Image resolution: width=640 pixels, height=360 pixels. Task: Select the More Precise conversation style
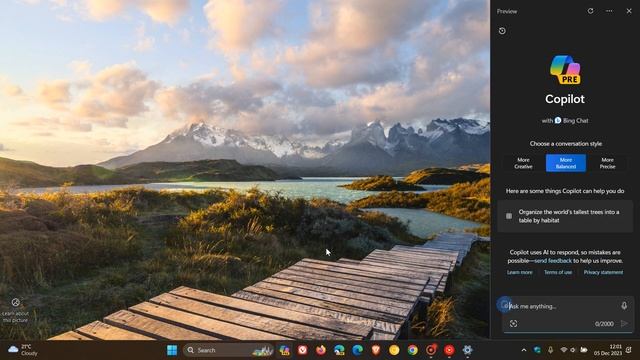click(607, 163)
